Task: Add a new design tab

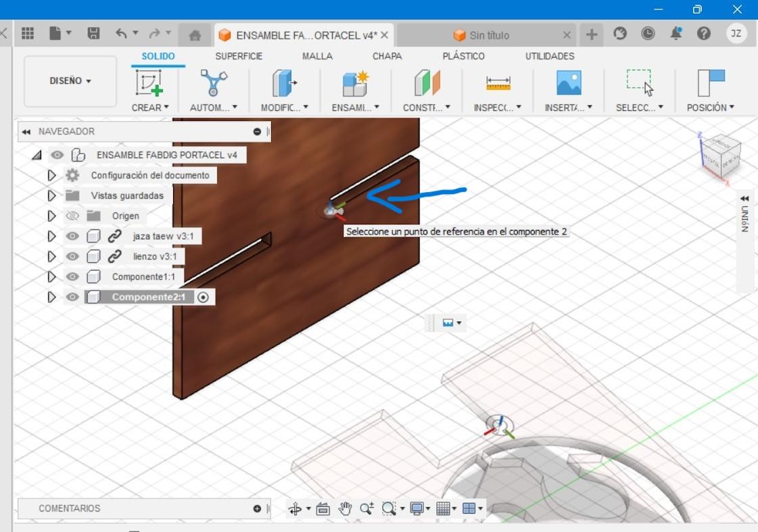Action: click(591, 34)
